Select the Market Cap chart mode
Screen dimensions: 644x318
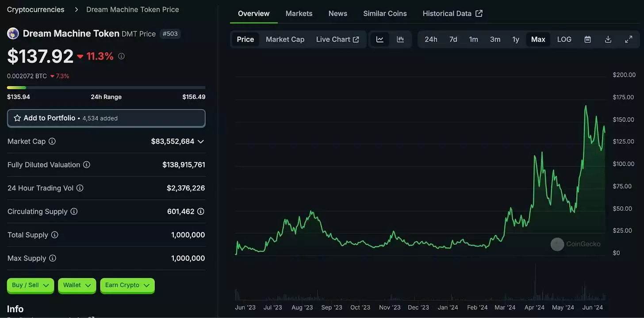click(x=285, y=39)
